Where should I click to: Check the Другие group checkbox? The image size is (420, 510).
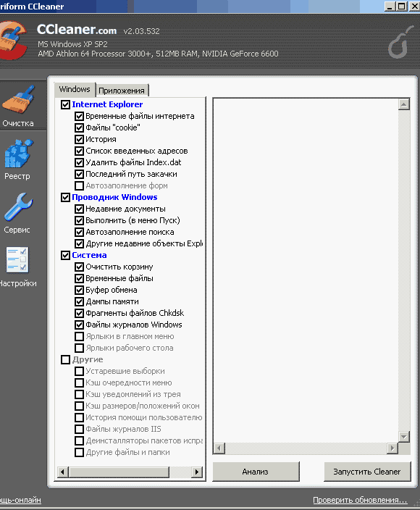65,359
